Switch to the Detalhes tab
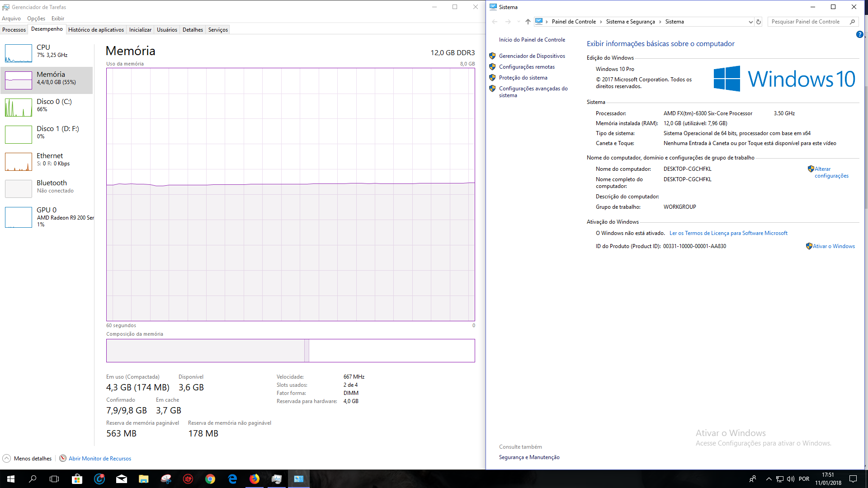 coord(193,30)
